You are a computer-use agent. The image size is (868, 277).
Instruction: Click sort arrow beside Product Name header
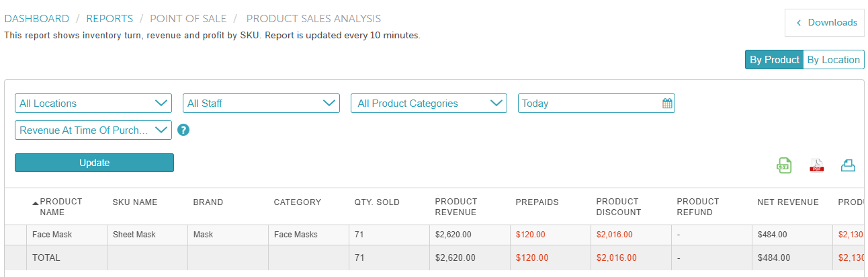click(x=36, y=202)
